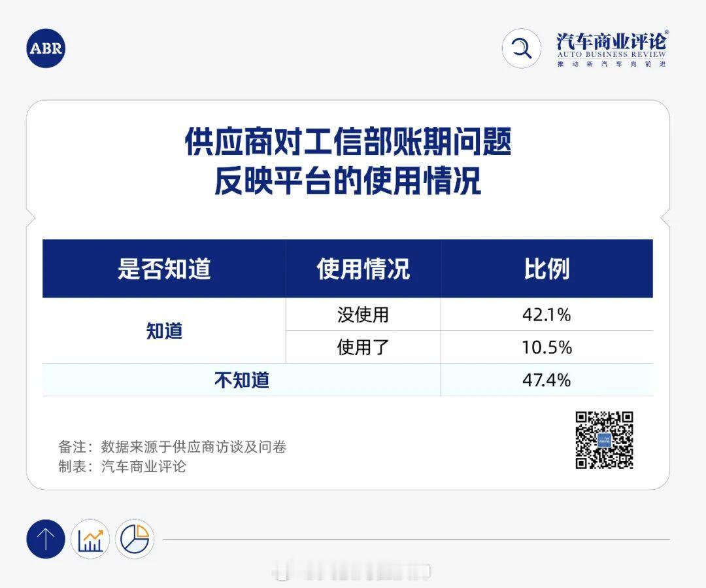
Task: Click the 推动新汽车向前进 slogan
Action: pyautogui.click(x=611, y=64)
